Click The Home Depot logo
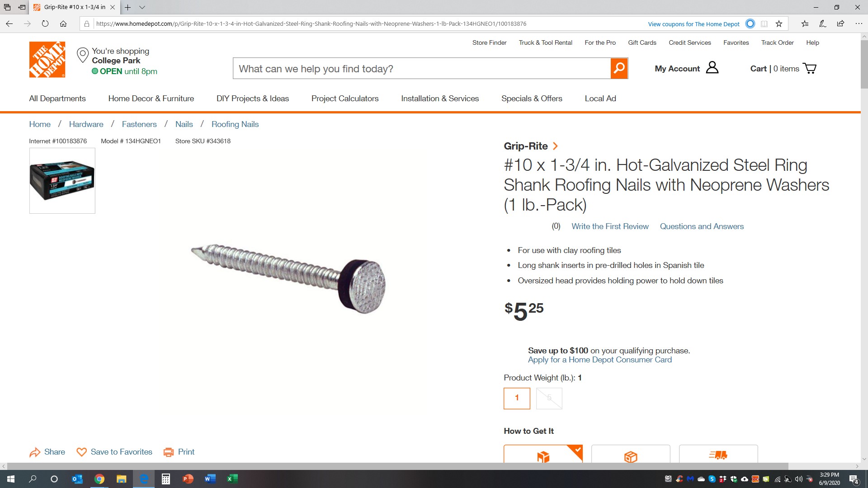Screen dimensions: 868x488 [x=47, y=60]
